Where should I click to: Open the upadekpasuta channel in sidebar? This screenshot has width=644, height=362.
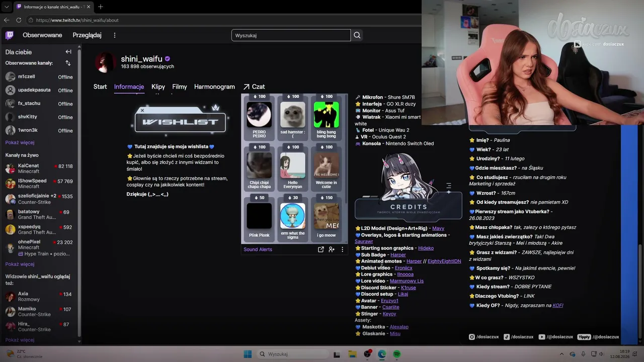point(39,90)
